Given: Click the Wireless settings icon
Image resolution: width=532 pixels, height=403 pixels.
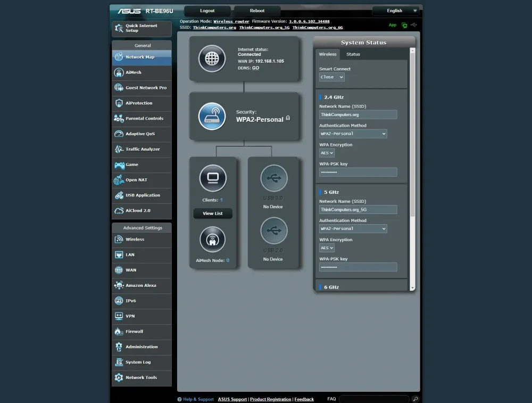Looking at the screenshot, I should 119,240.
